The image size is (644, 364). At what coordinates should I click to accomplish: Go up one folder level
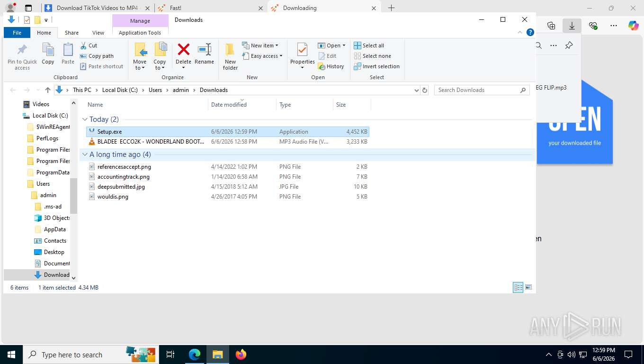tap(48, 90)
